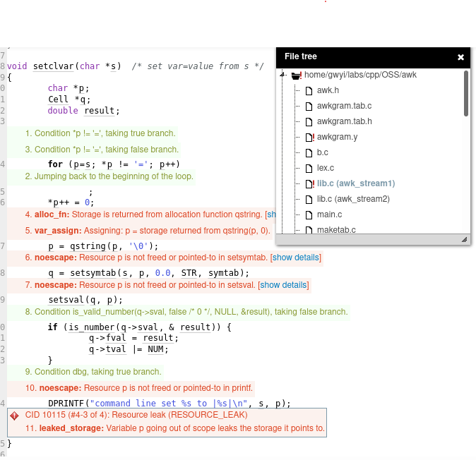Click event 2 jumping back to loop
476x460 pixels.
click(x=109, y=176)
